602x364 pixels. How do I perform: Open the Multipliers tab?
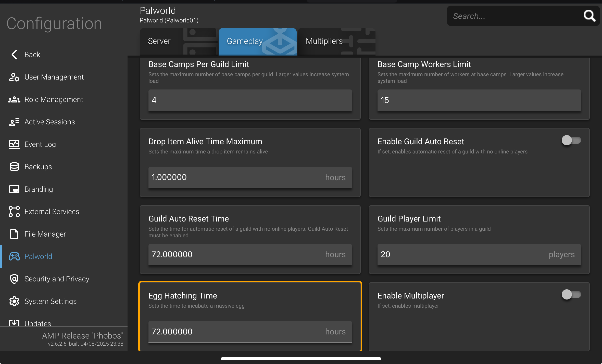pyautogui.click(x=324, y=41)
